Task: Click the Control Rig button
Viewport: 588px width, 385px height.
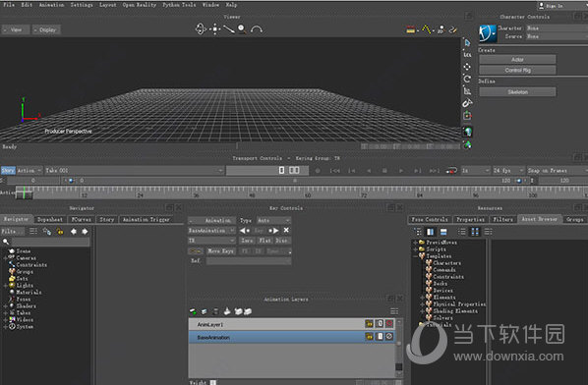Action: tap(517, 70)
